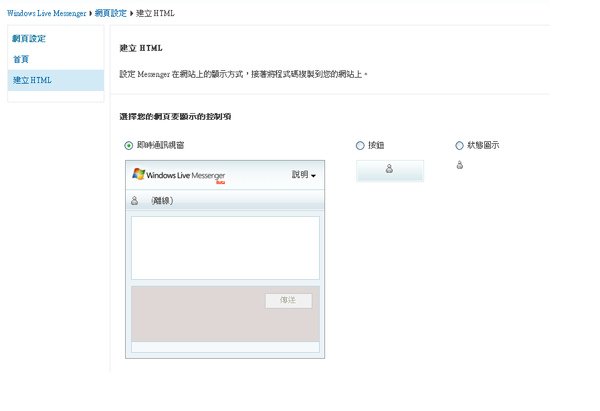Image resolution: width=600 pixels, height=411 pixels.
Task: Click the 建立 HTML breadcrumb text
Action: click(x=155, y=13)
